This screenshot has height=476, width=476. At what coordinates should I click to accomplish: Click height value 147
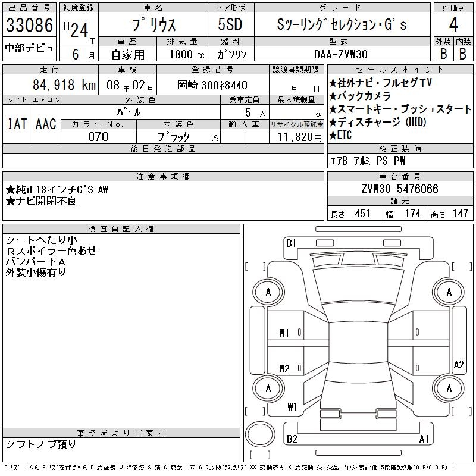coord(460,214)
